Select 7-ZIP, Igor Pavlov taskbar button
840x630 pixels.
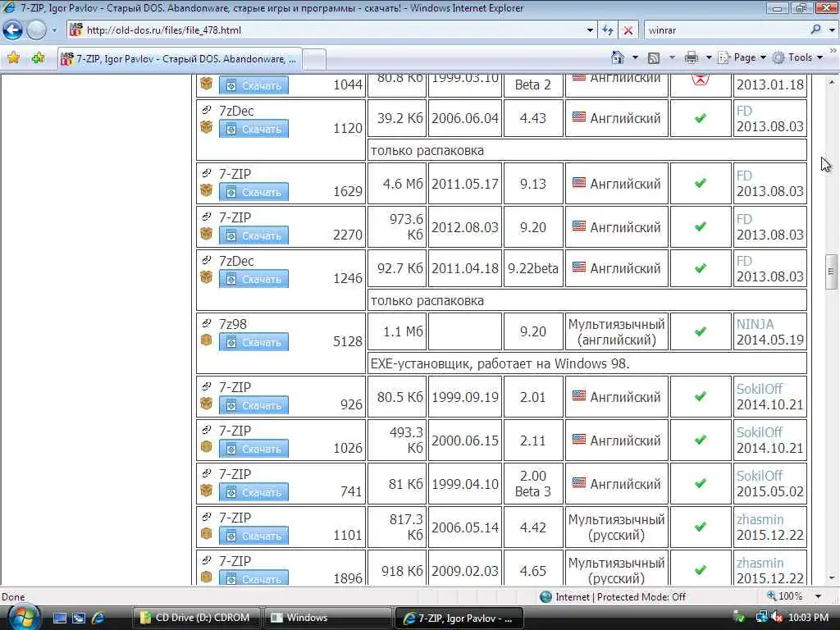459,618
